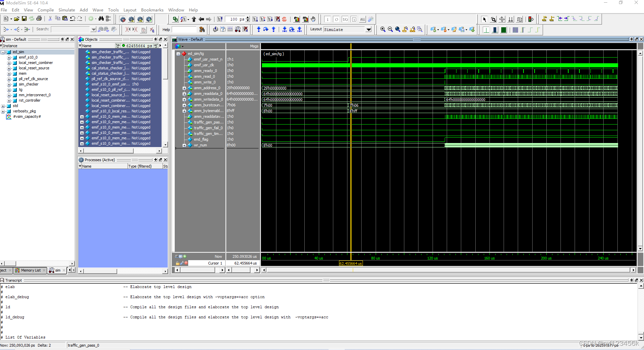Increase run length with up stepper
The height and width of the screenshot is (350, 644).
coord(248,17)
